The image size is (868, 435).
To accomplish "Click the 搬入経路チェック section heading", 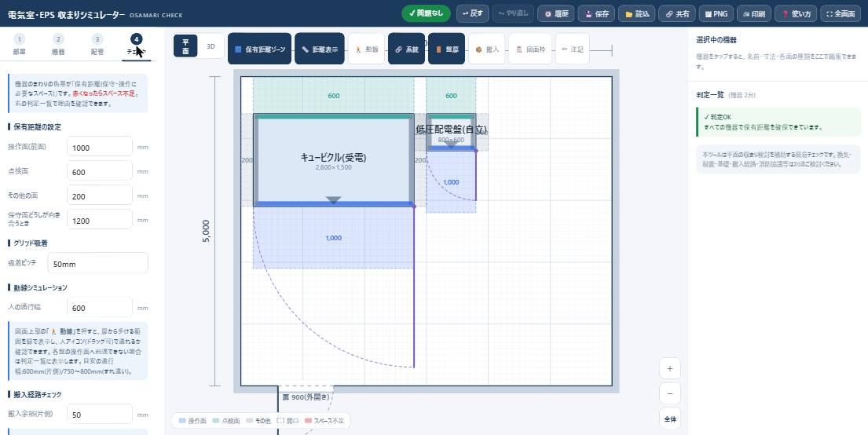I will pyautogui.click(x=38, y=395).
